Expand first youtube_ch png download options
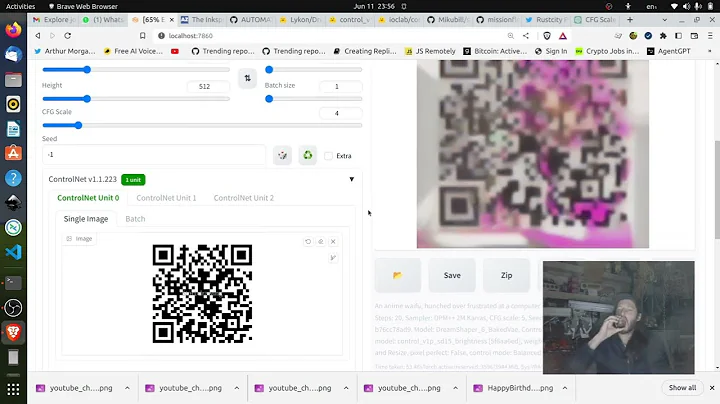The width and height of the screenshot is (720, 404). 127,388
